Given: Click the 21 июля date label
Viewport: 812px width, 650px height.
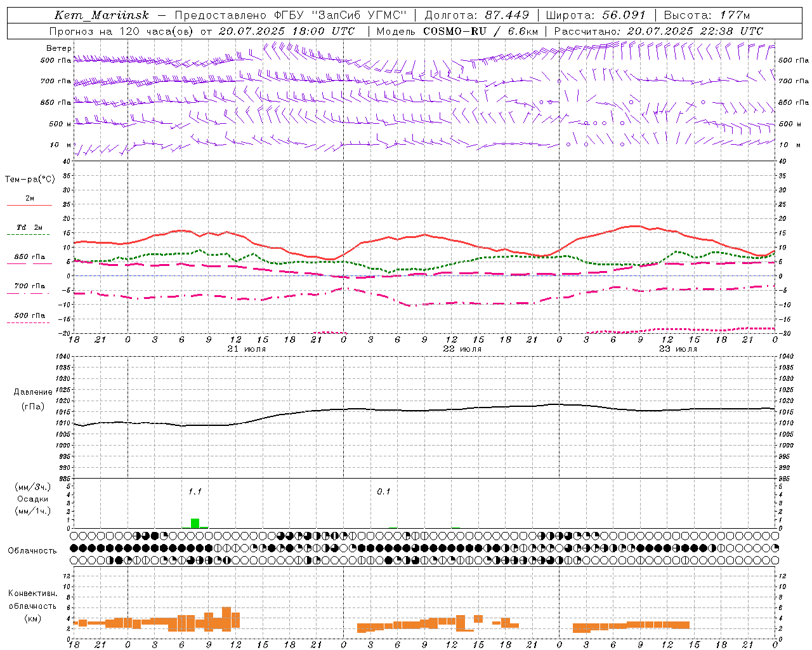Looking at the screenshot, I should (x=246, y=349).
